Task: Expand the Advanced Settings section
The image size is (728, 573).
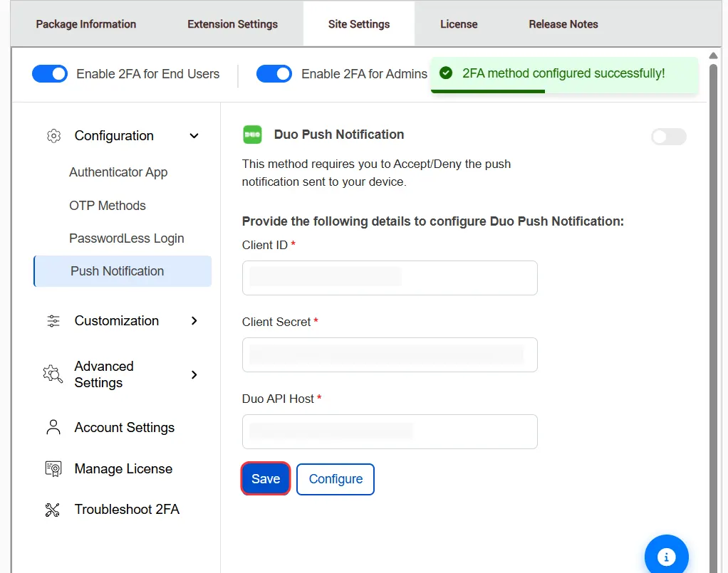Action: pos(194,374)
